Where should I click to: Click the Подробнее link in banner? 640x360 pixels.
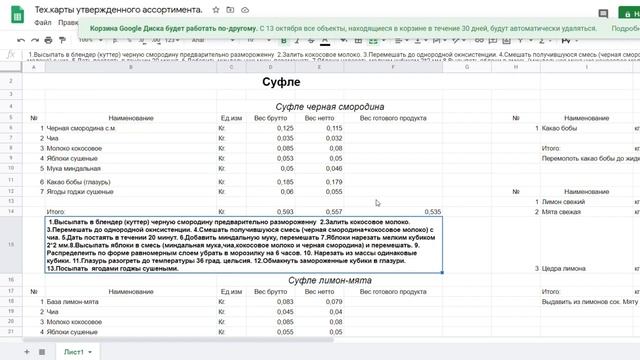pos(625,29)
